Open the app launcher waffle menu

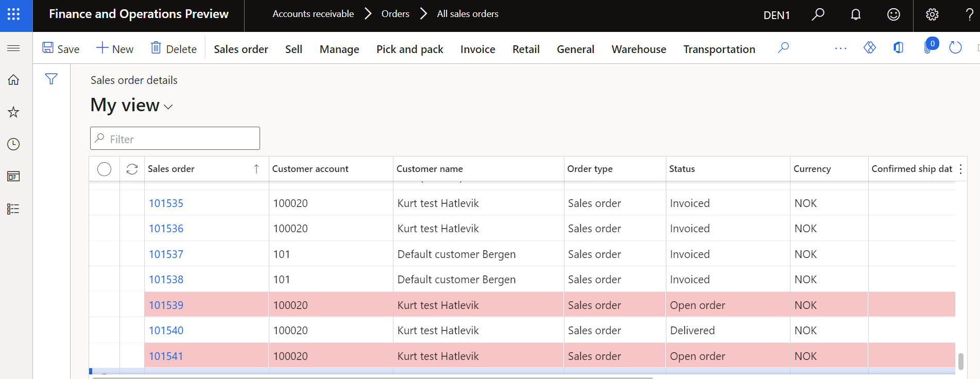pyautogui.click(x=14, y=14)
